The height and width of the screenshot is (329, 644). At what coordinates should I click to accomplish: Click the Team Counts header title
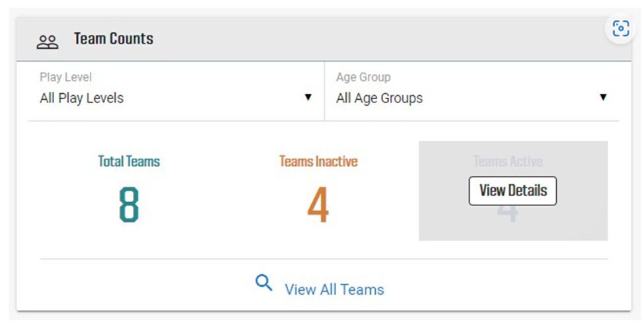(114, 39)
